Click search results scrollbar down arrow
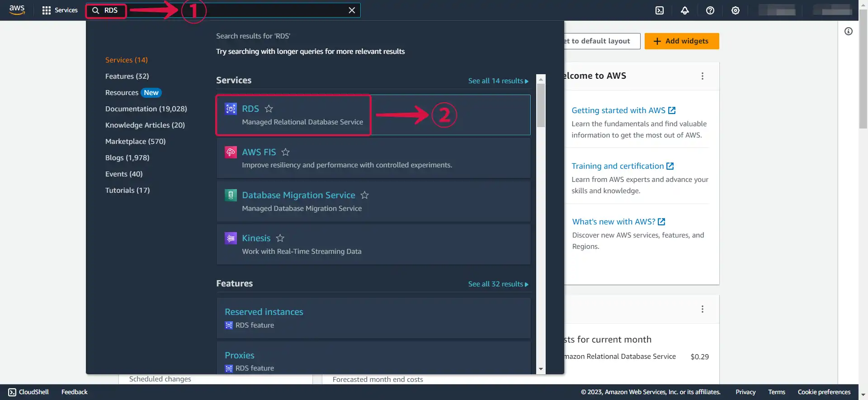Image resolution: width=868 pixels, height=400 pixels. pyautogui.click(x=541, y=369)
